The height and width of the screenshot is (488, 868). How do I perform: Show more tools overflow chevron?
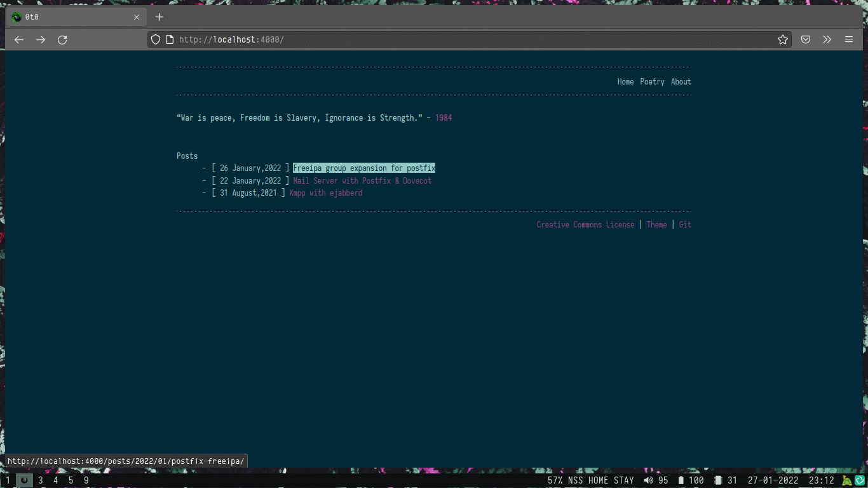click(827, 39)
